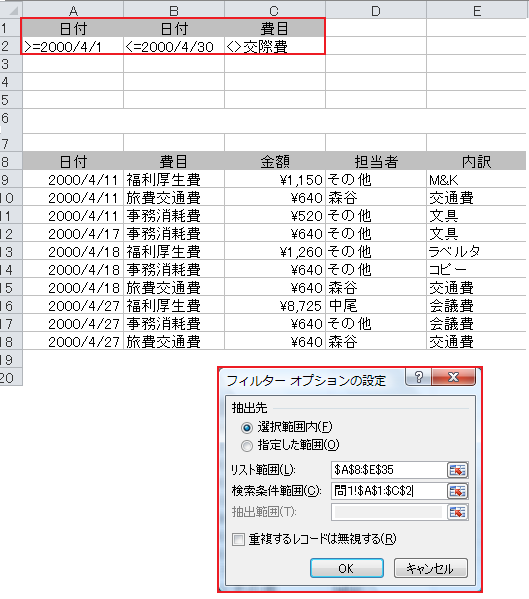
Task: Select the 指定した範囲 radio option
Action: 247,445
